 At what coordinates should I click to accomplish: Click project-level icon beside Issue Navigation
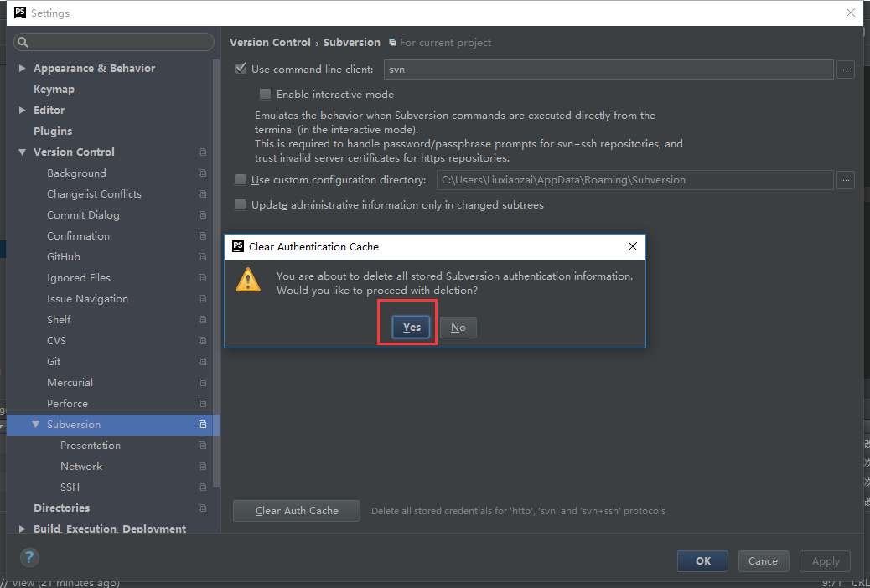203,298
